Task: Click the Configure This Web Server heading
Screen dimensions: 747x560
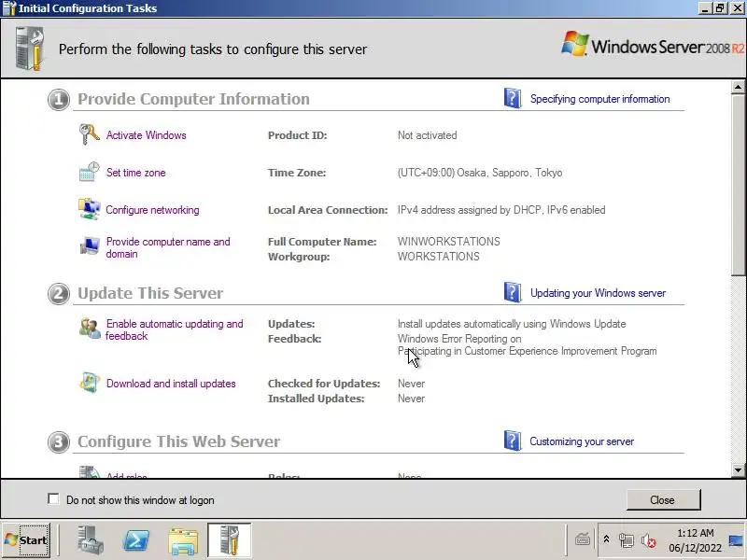Action: 178,441
